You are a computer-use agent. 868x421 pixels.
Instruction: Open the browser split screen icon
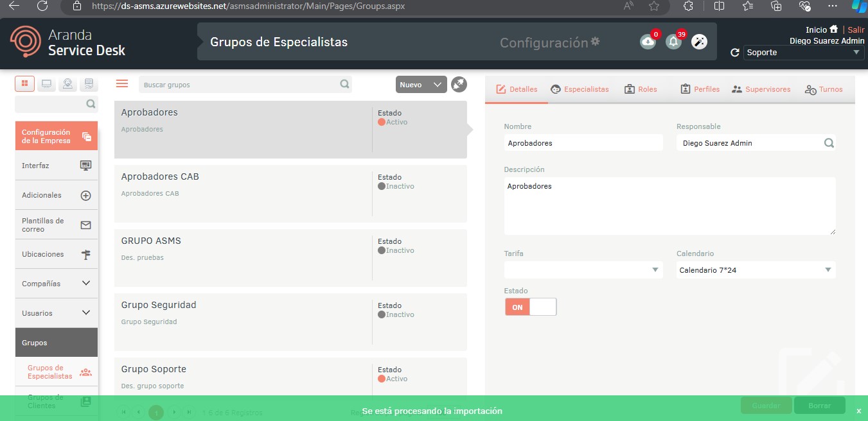click(719, 6)
